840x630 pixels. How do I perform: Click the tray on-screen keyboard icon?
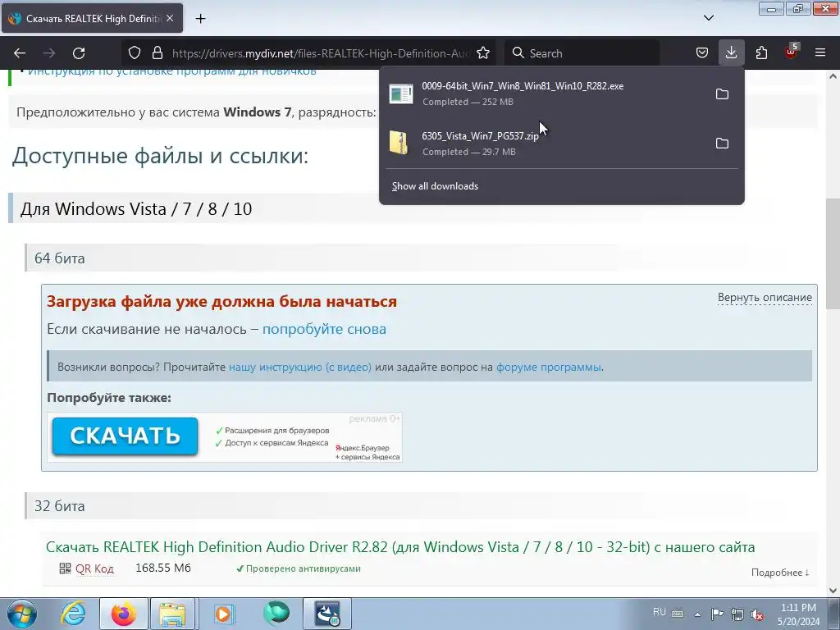[x=678, y=614]
